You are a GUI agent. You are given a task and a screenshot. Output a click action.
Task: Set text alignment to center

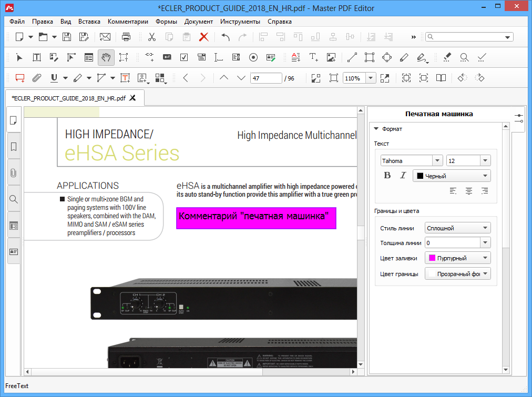(x=469, y=191)
